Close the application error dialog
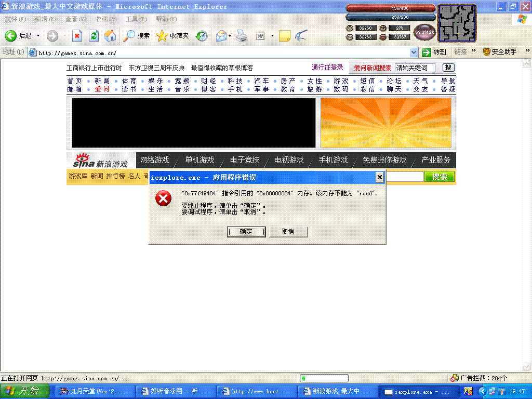Viewport: 532px width, 399px height. [x=379, y=177]
